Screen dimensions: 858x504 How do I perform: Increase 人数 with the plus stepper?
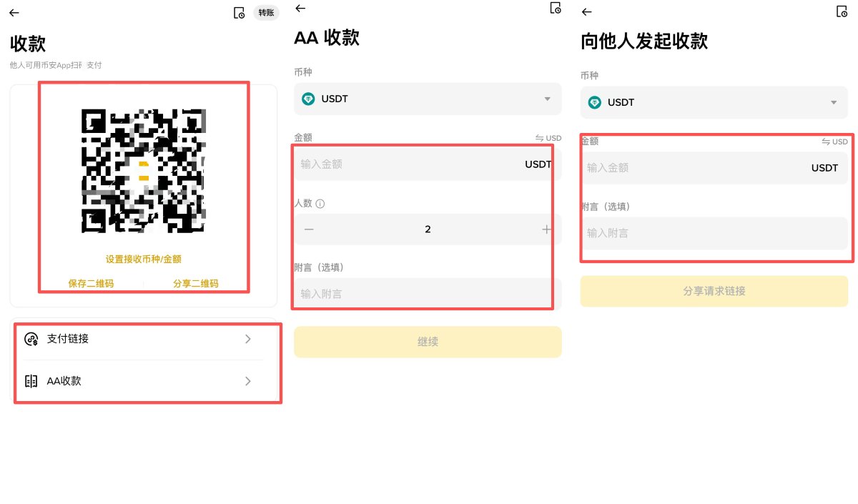tap(546, 229)
